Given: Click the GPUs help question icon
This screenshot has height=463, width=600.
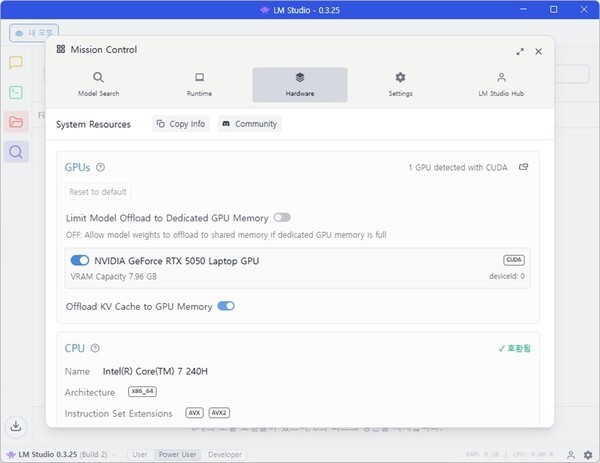Looking at the screenshot, I should 100,168.
